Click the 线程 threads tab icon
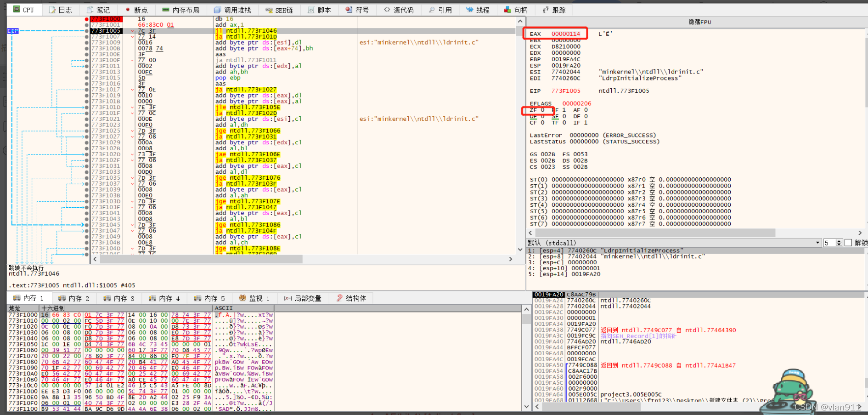868x415 pixels. 469,10
